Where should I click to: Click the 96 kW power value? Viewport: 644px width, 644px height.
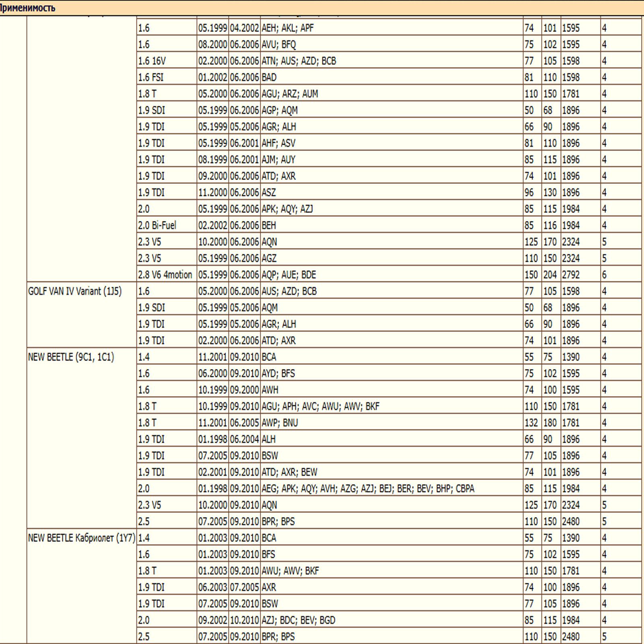529,193
